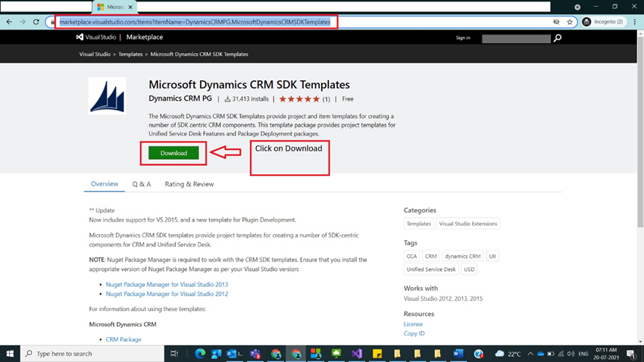This screenshot has height=362, width=644.
Task: Open the Marketplace home link
Action: tap(145, 37)
